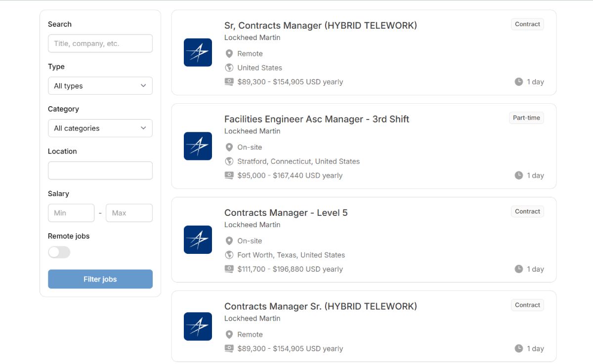Click the Max salary input
The image size is (593, 364).
[129, 213]
